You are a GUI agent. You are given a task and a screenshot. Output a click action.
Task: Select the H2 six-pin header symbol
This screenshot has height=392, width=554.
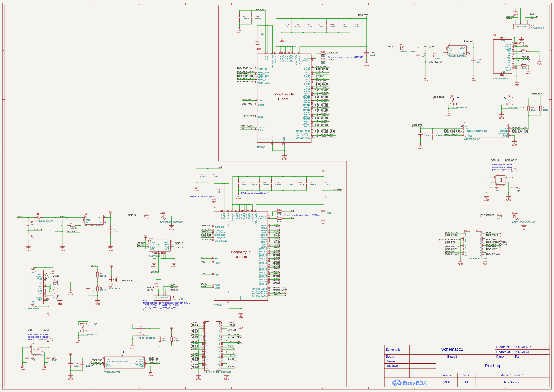tap(521, 27)
